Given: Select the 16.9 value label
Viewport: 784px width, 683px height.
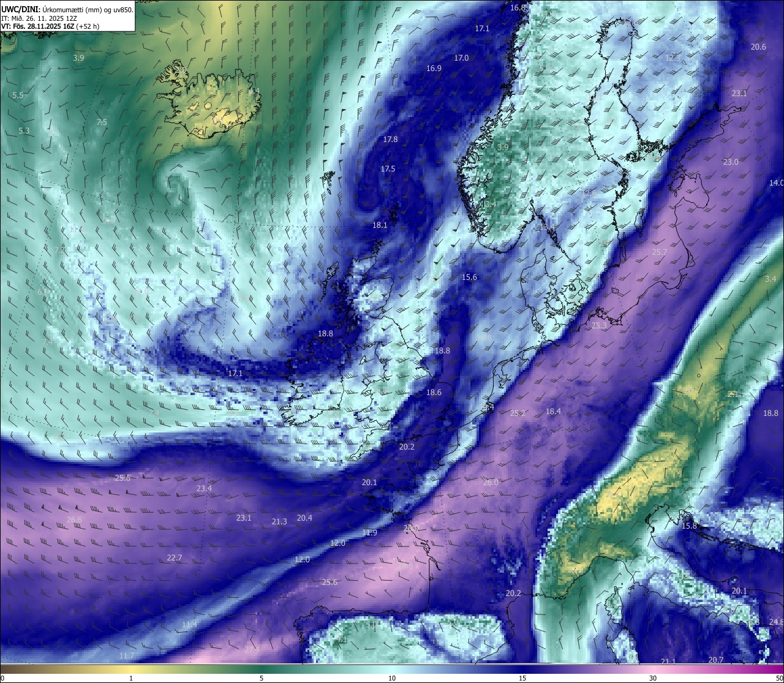Looking at the screenshot, I should coord(434,69).
